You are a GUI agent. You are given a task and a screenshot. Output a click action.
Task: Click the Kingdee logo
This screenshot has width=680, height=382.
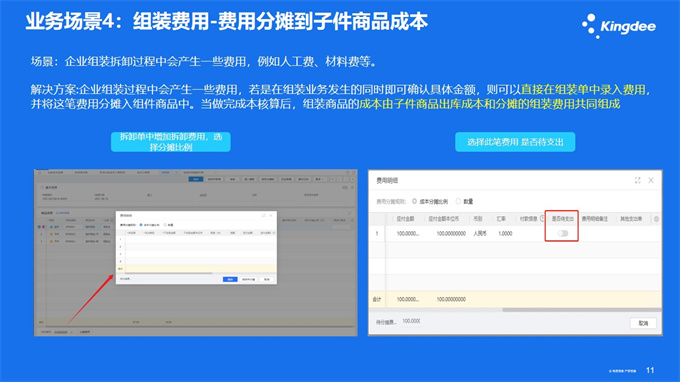pos(619,26)
